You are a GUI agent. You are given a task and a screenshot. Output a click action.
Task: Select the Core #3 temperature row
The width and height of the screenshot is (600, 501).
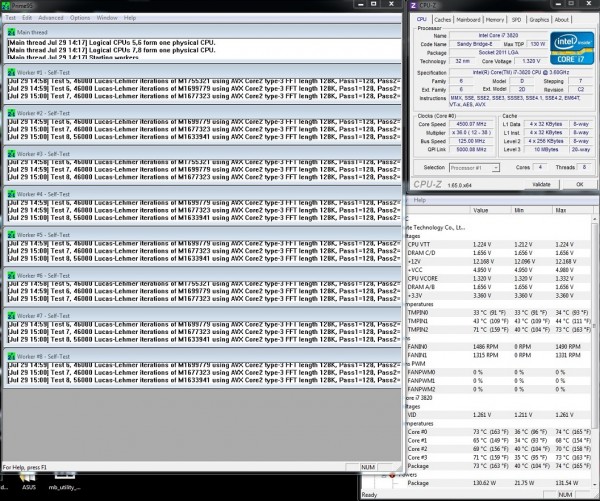(x=499, y=457)
